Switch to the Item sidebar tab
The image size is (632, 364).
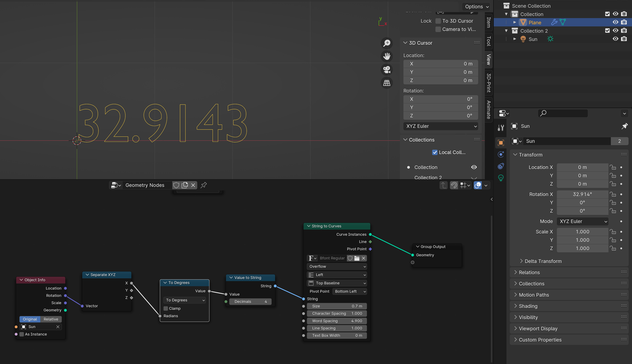tap(488, 22)
